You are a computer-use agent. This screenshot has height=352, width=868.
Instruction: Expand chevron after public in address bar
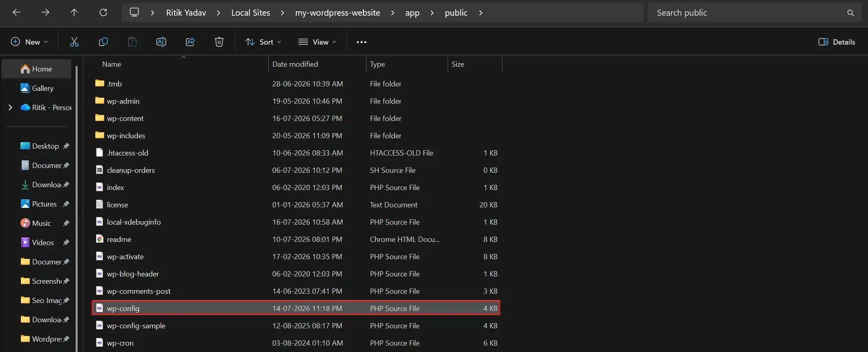[481, 13]
